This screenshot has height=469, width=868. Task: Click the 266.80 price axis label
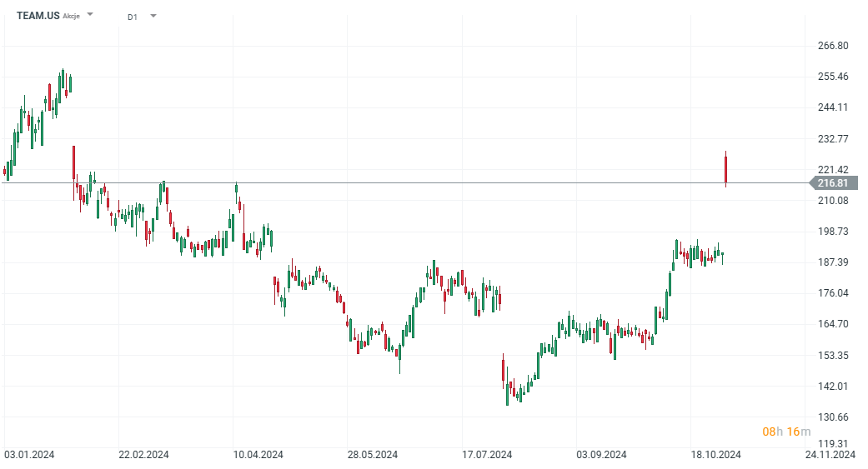pyautogui.click(x=833, y=46)
